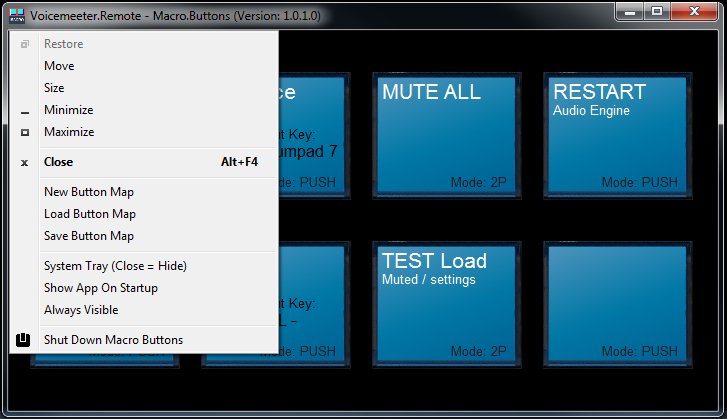The height and width of the screenshot is (419, 727).
Task: Open Load Button Map option
Action: tap(144, 214)
